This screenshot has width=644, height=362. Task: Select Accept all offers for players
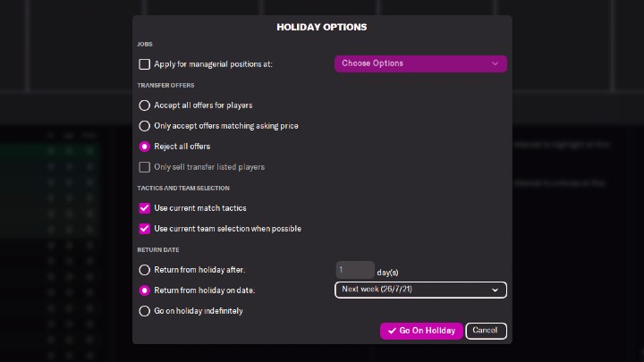point(145,105)
